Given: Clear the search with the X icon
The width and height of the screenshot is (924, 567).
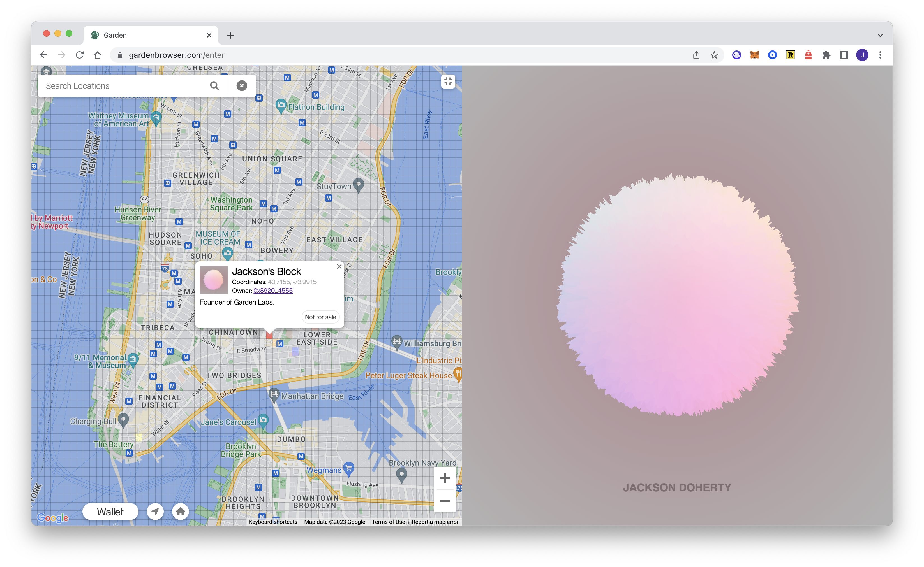Looking at the screenshot, I should click(242, 86).
